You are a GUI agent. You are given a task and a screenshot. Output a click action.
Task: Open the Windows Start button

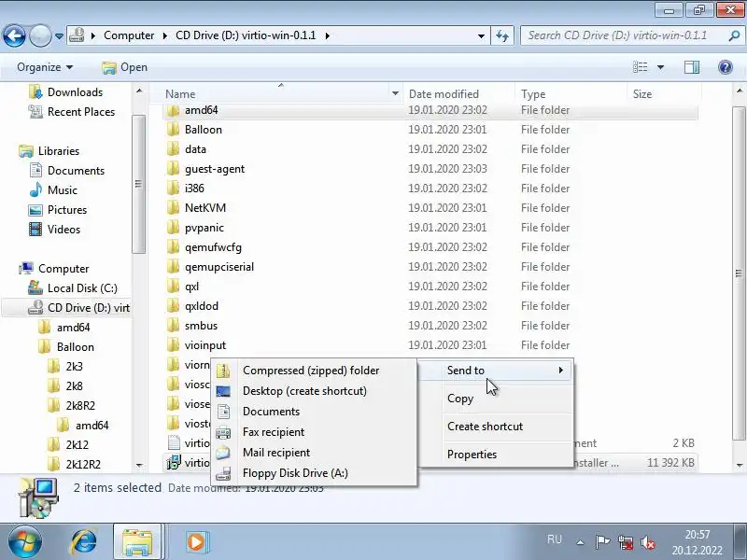coord(25,541)
